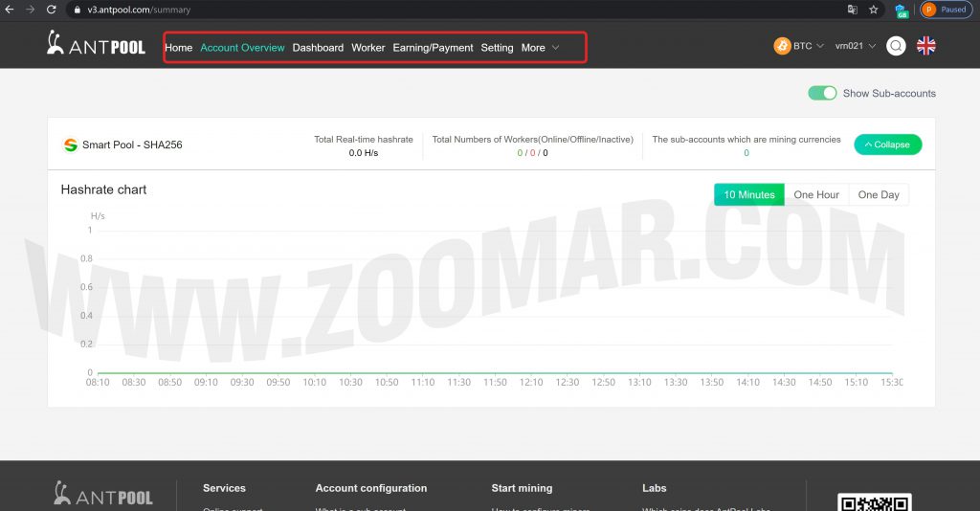Go back with the browser back arrow
This screenshot has width=980, height=511.
(10, 10)
